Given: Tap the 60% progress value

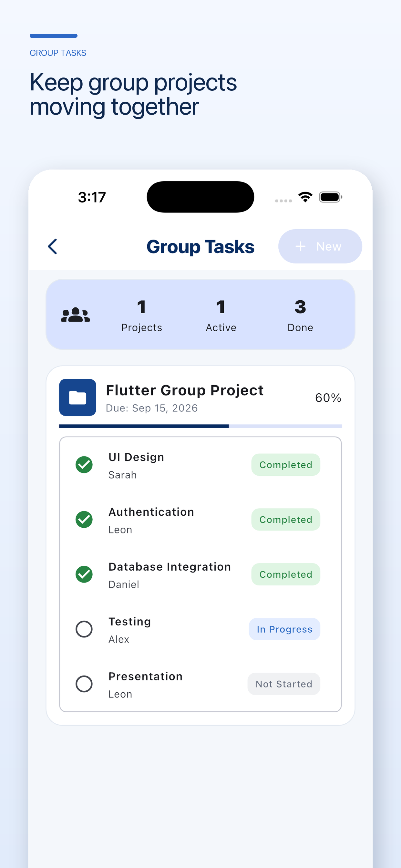Looking at the screenshot, I should (x=328, y=398).
